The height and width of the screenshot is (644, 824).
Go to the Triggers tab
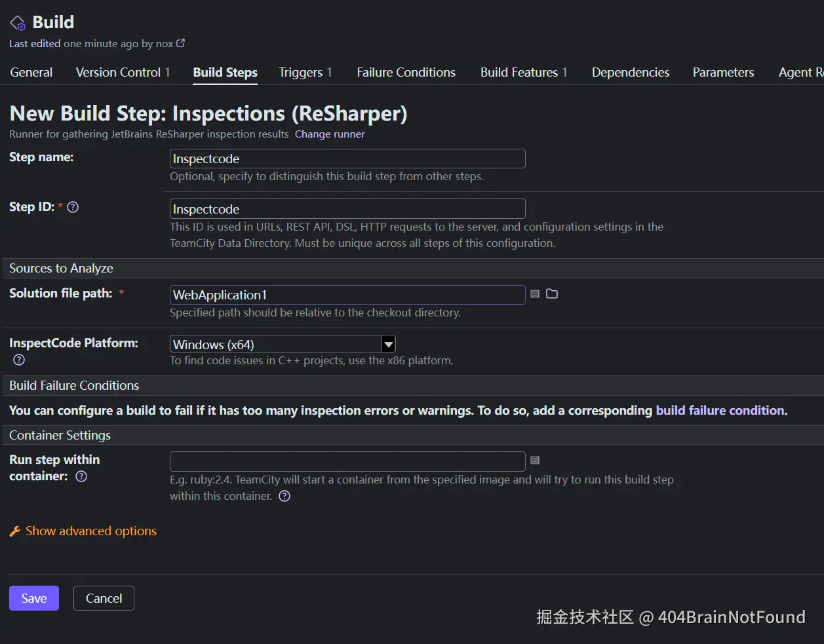pyautogui.click(x=305, y=72)
